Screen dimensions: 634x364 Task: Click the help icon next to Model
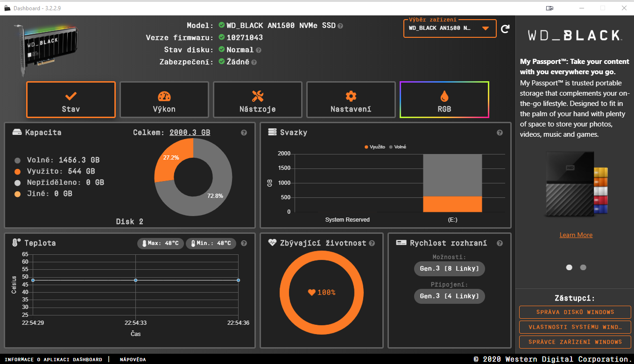340,26
